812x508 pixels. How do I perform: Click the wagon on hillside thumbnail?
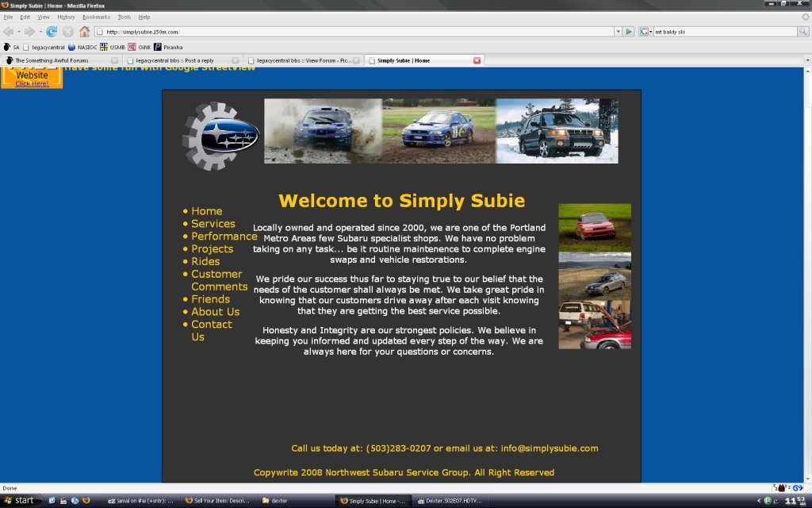point(595,276)
